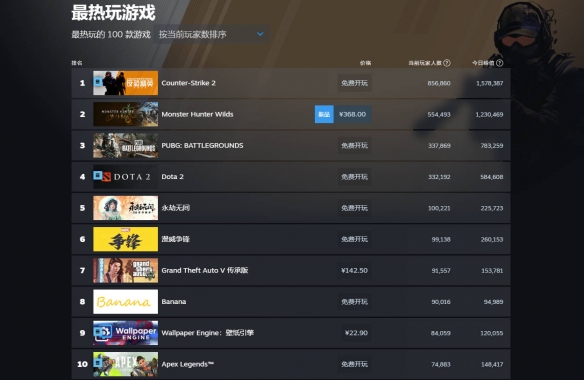Viewport: 584px width, 380px height.
Task: Click the price column header
Action: pos(365,63)
